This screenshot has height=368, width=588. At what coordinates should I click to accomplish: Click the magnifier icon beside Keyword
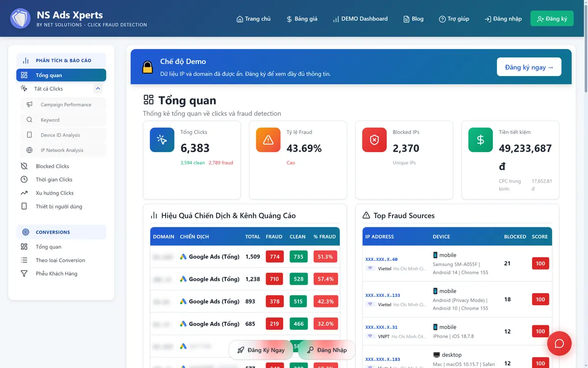[x=29, y=120]
